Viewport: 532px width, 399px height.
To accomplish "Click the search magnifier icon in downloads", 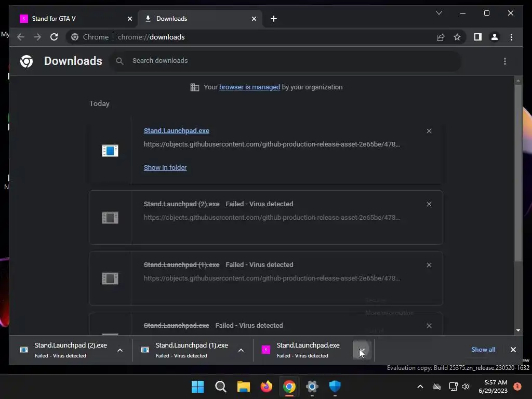I will tap(119, 61).
